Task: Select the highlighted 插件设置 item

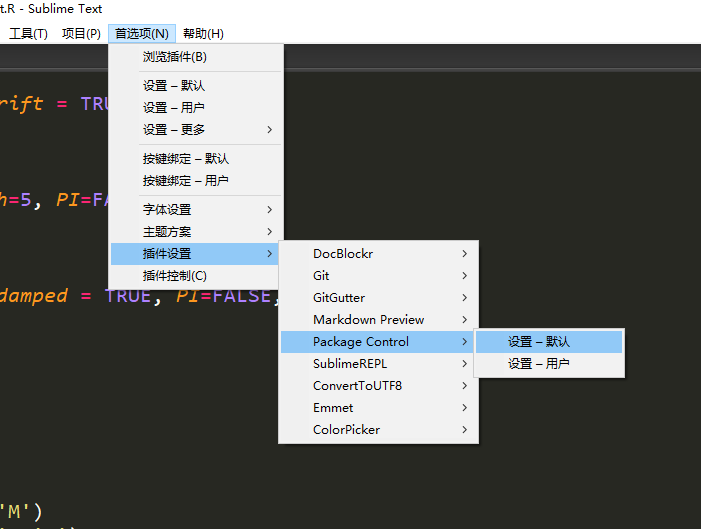Action: [195, 254]
